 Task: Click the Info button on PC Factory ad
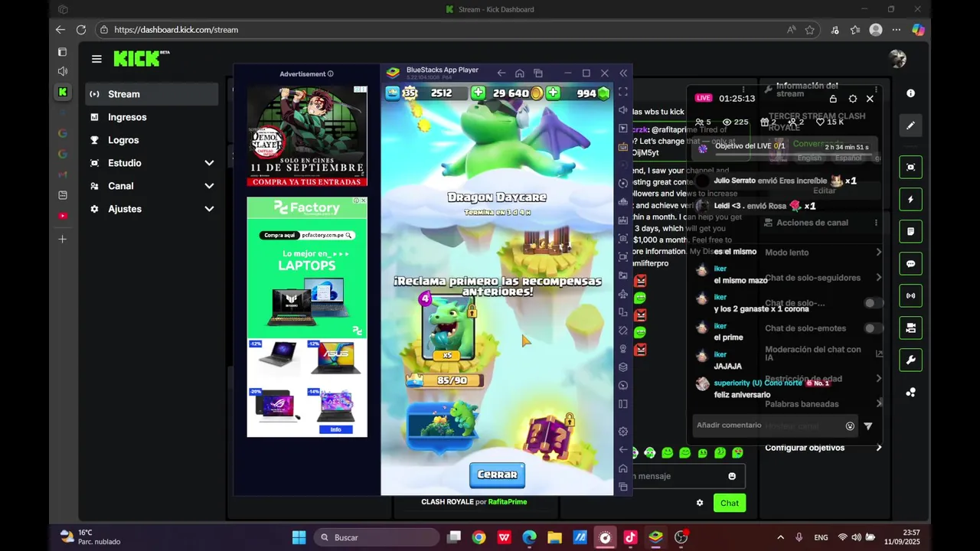[x=335, y=429]
